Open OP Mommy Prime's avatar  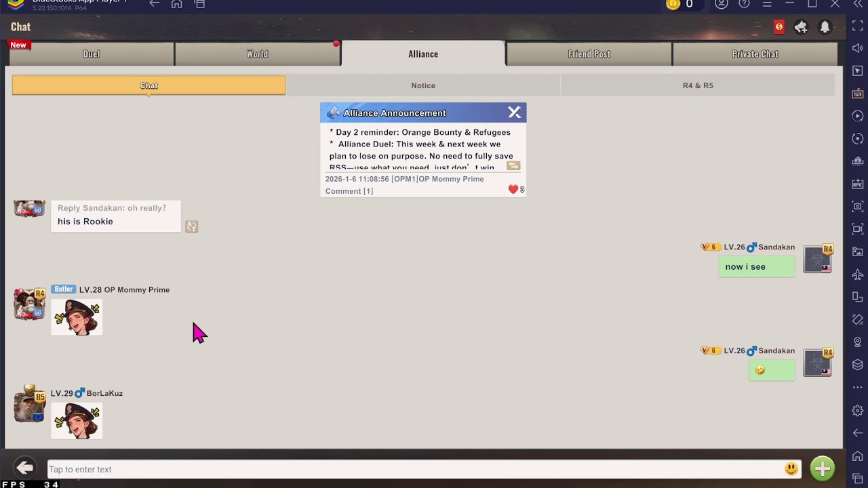29,304
